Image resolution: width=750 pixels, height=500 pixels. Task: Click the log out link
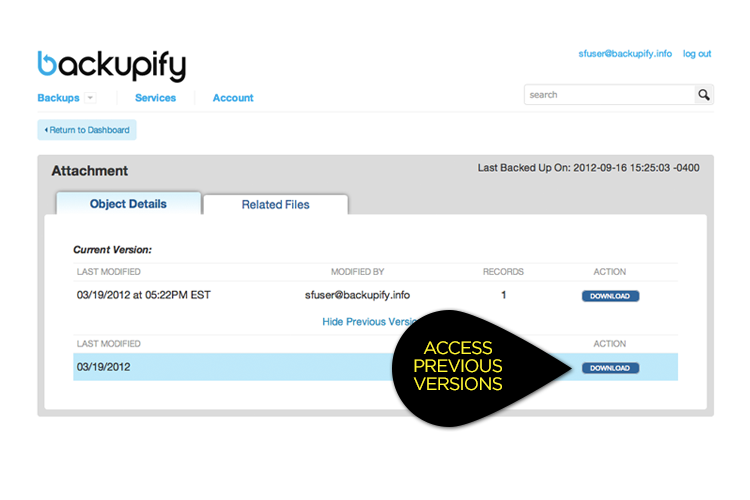697,54
